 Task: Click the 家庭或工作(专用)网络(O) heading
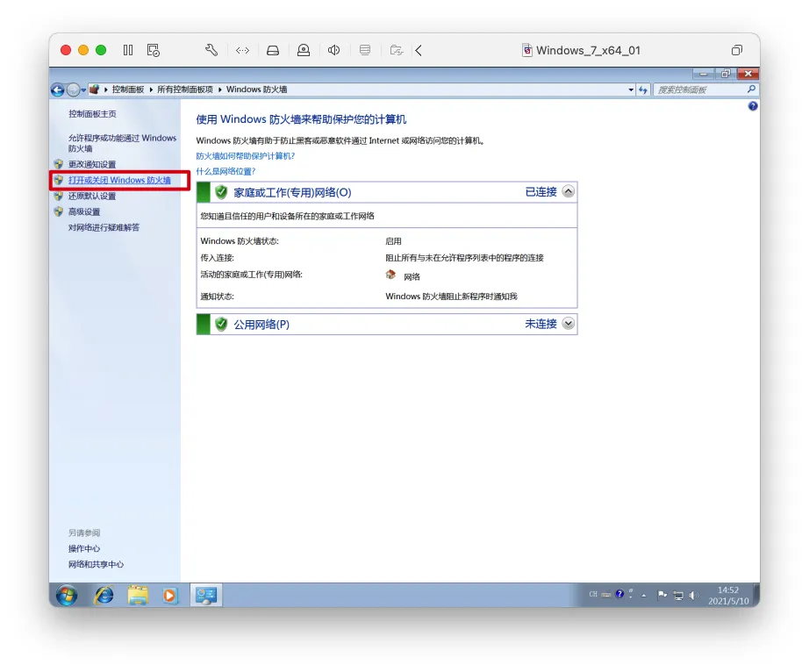coord(292,192)
